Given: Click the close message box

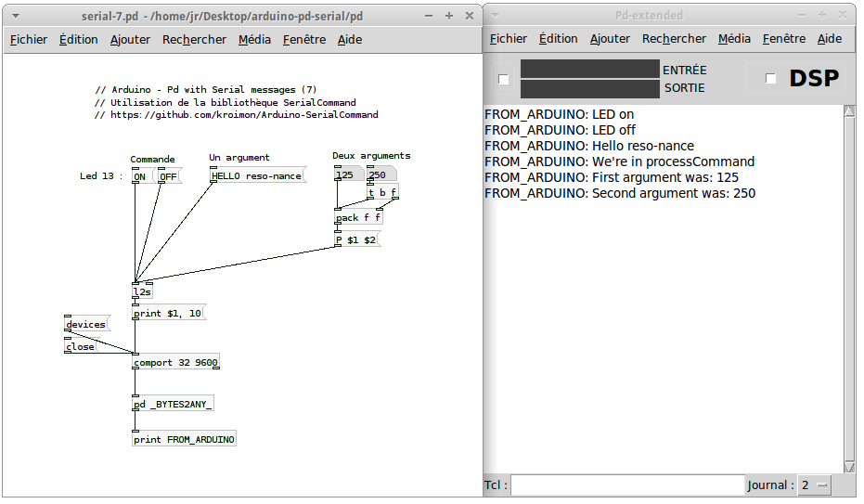Looking at the screenshot, I should [82, 346].
